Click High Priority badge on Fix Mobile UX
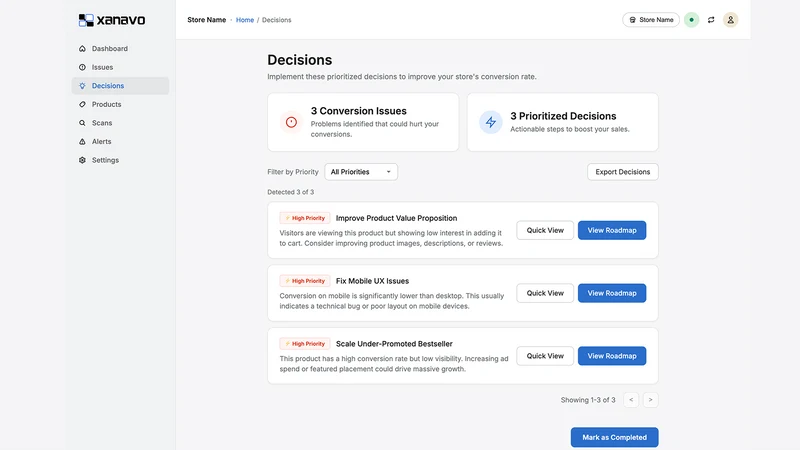The width and height of the screenshot is (800, 450). coord(305,281)
